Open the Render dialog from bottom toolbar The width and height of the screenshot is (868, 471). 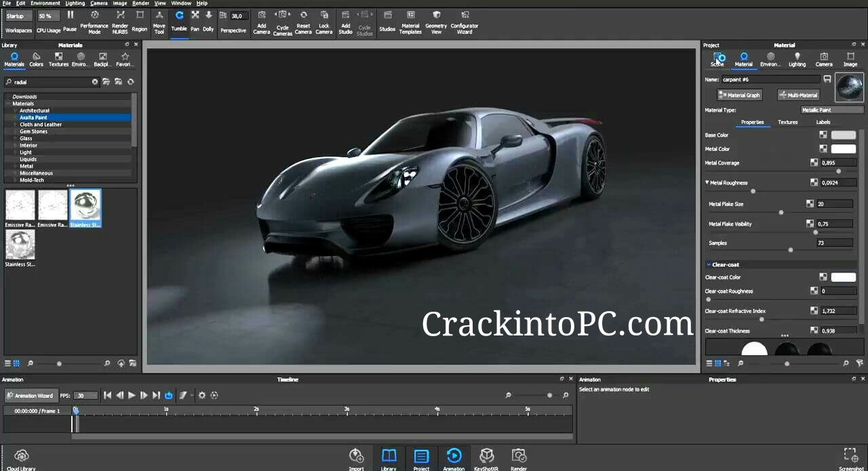[519, 459]
